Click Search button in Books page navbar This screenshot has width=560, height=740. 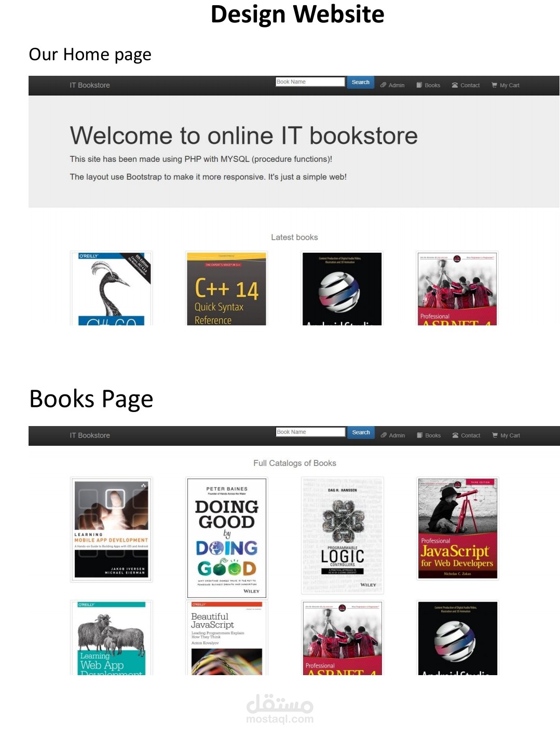coord(361,433)
